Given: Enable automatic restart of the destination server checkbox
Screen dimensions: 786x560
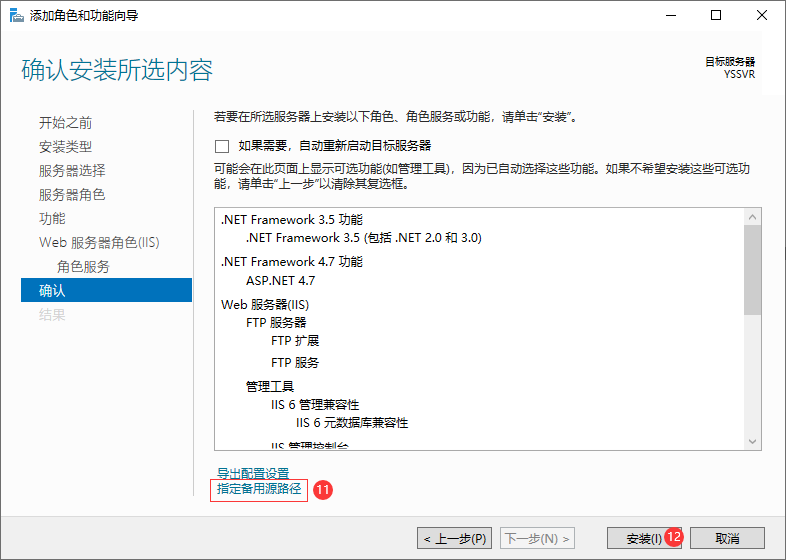Looking at the screenshot, I should pos(222,146).
